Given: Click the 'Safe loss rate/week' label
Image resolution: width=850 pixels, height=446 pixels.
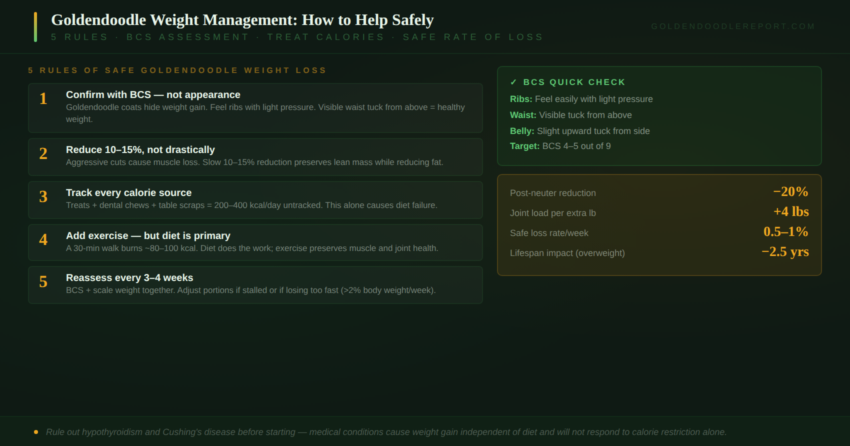Looking at the screenshot, I should pyautogui.click(x=549, y=233).
